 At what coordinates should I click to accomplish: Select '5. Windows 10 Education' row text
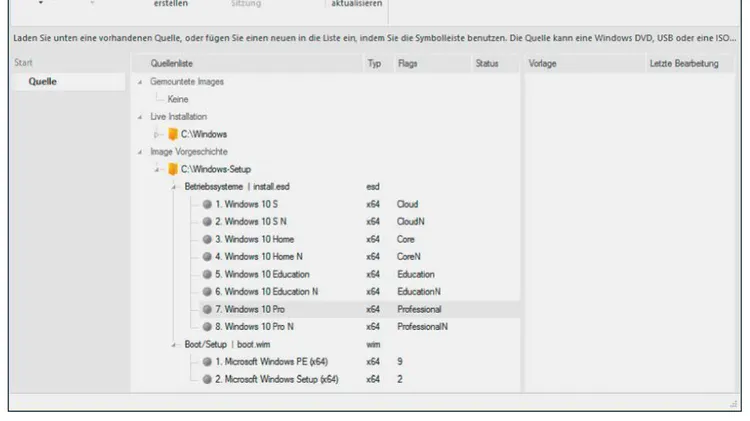[262, 275]
